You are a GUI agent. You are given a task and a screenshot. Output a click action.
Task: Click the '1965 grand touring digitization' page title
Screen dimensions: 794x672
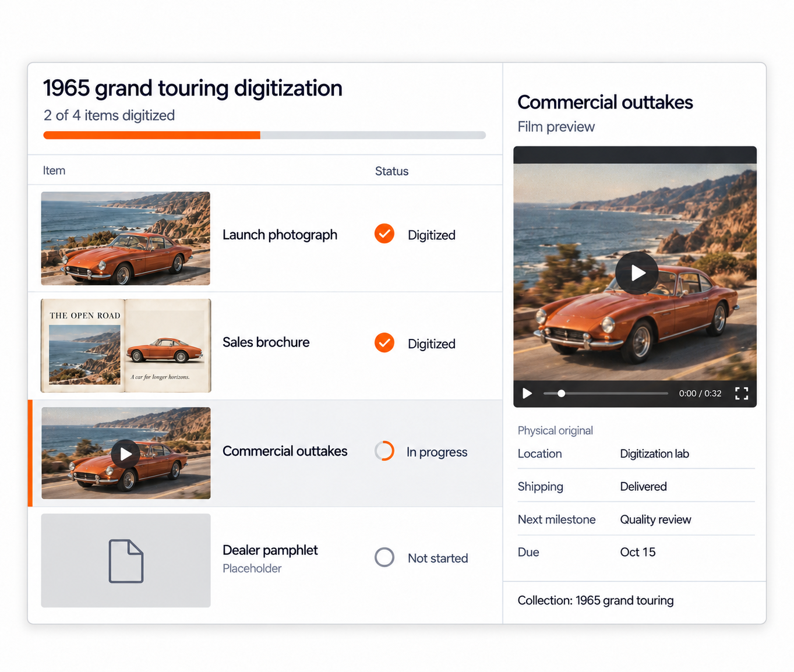coord(193,89)
